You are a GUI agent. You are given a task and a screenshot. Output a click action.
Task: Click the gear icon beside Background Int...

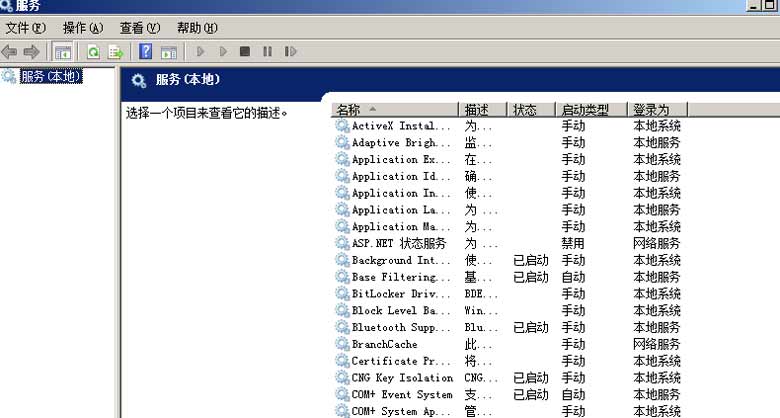(x=342, y=260)
